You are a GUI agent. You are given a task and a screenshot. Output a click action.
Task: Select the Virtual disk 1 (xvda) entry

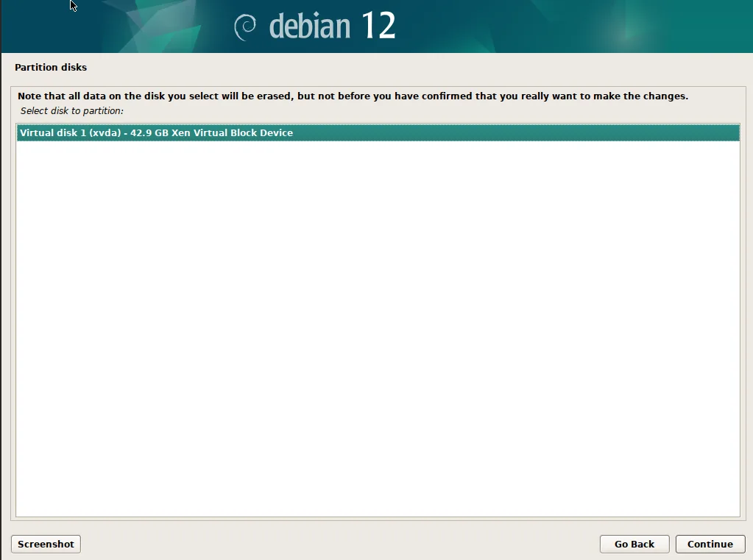pos(378,132)
